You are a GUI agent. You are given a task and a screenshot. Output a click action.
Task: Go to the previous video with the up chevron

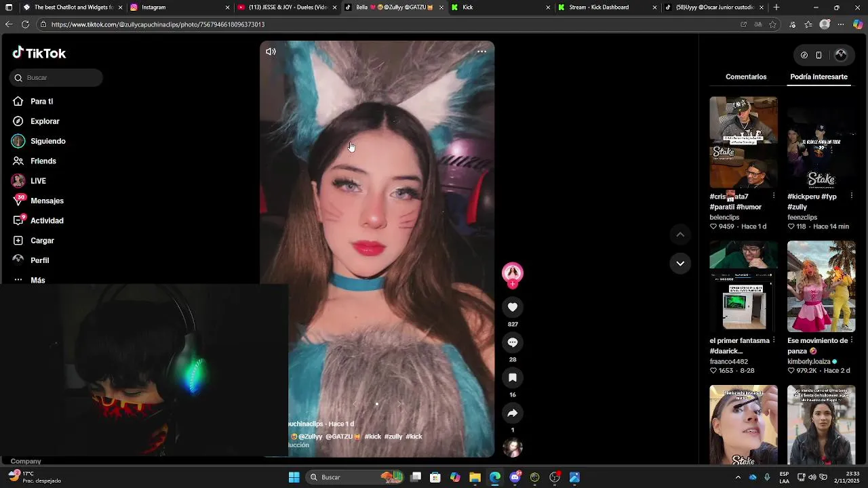click(680, 235)
